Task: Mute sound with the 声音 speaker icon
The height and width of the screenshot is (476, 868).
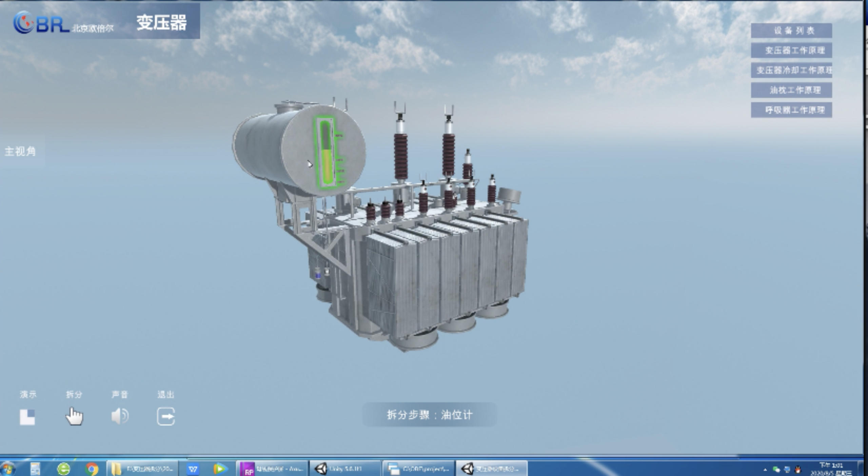Action: click(x=119, y=416)
